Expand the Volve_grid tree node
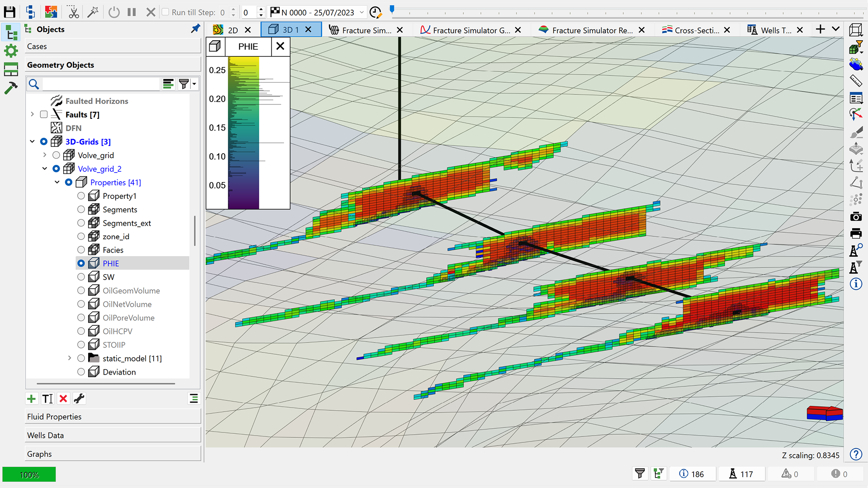 click(x=45, y=155)
